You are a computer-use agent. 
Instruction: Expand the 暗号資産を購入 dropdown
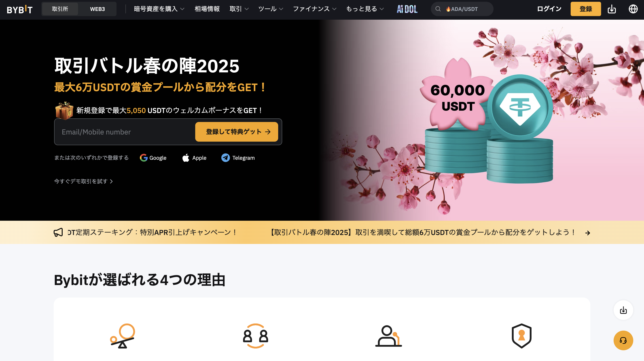pos(159,9)
